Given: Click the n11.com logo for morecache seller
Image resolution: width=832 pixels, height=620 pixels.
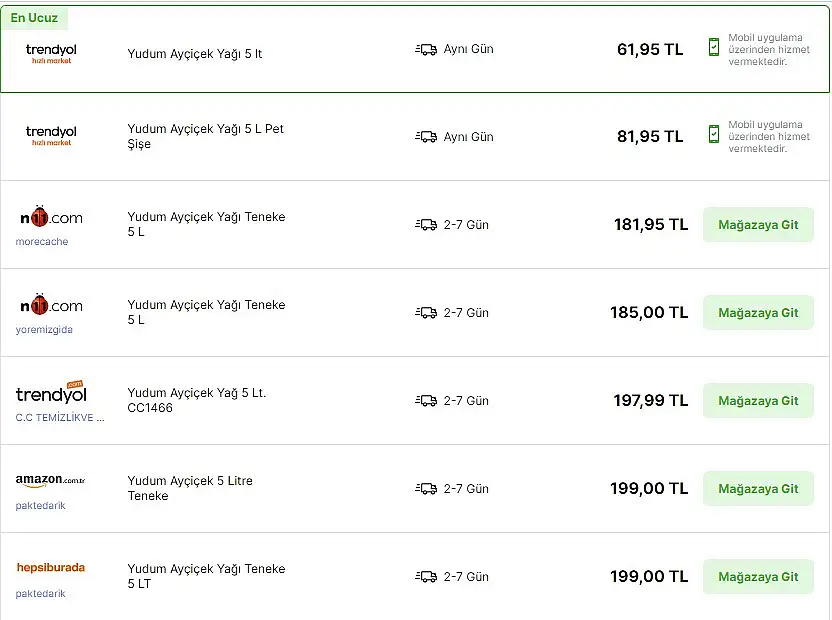Looking at the screenshot, I should (x=51, y=217).
